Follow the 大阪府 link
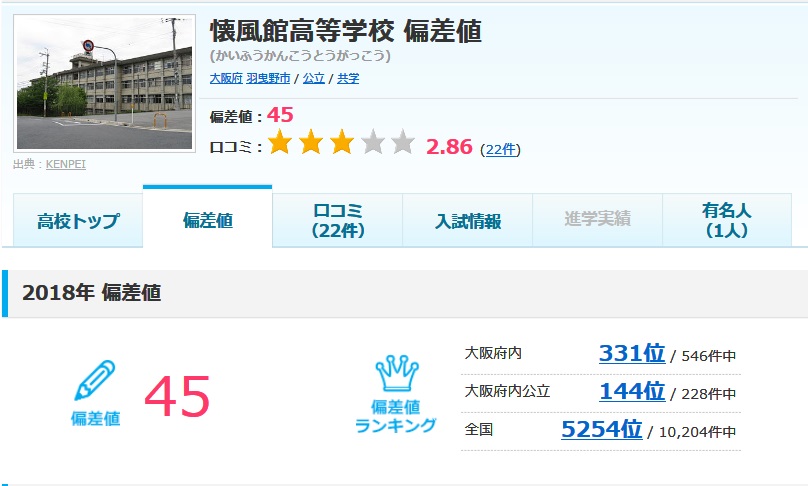The image size is (808, 486). pyautogui.click(x=226, y=78)
